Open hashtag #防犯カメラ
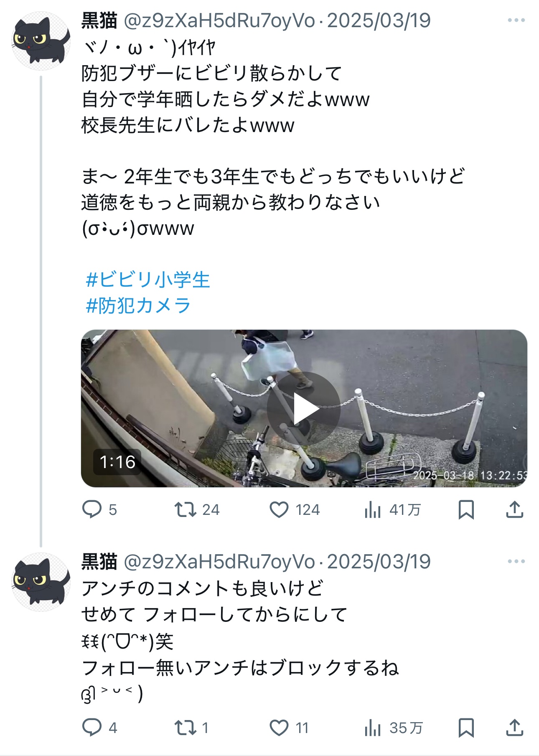The image size is (539, 756). pos(138,305)
